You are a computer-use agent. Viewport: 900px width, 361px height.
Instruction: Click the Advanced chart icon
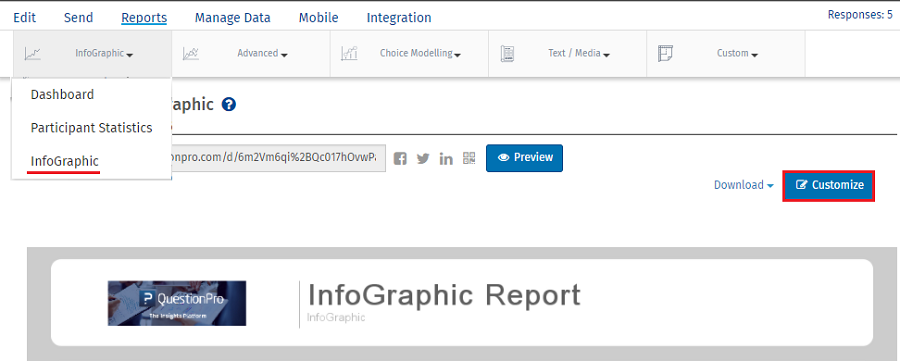(191, 54)
